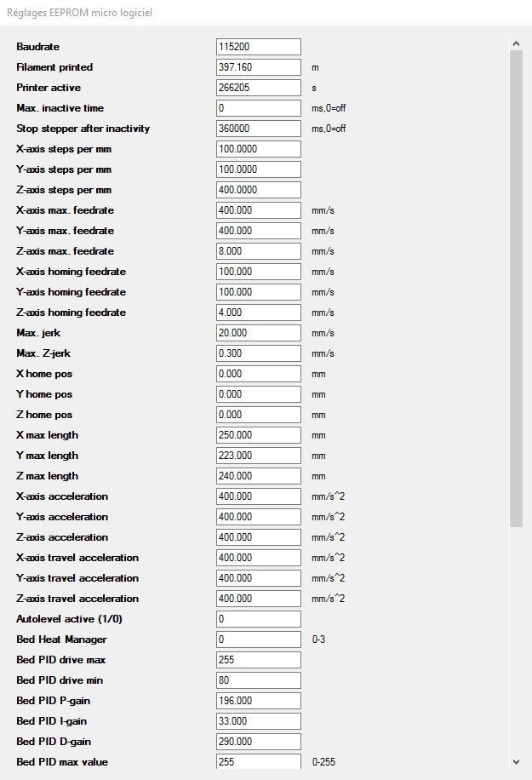Click the Max. Z-jerk value field
Viewport: 532px width, 780px height.
tap(259, 353)
